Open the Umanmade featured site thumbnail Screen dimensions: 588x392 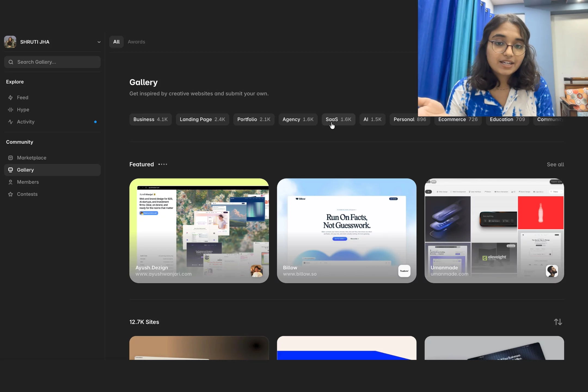[x=494, y=231]
